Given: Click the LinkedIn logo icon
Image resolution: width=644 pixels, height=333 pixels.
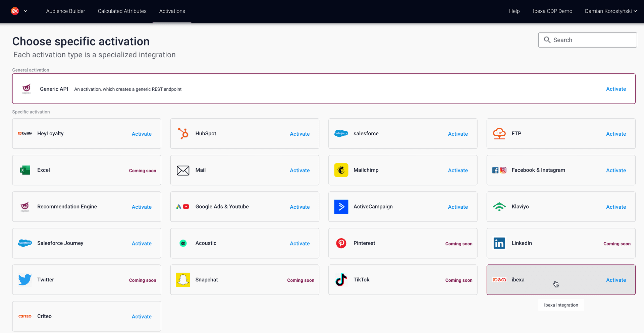Looking at the screenshot, I should pos(499,243).
